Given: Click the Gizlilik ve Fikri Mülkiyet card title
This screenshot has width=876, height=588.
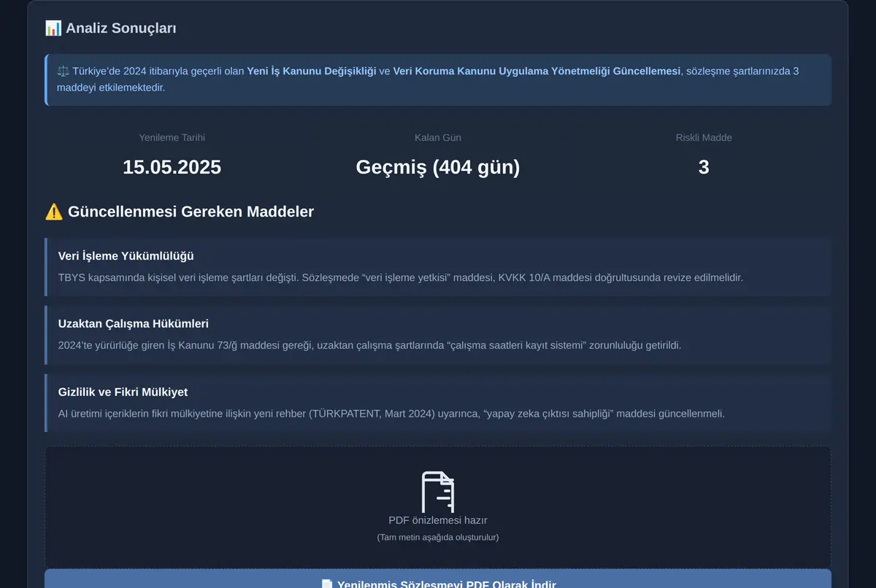Looking at the screenshot, I should (x=123, y=392).
